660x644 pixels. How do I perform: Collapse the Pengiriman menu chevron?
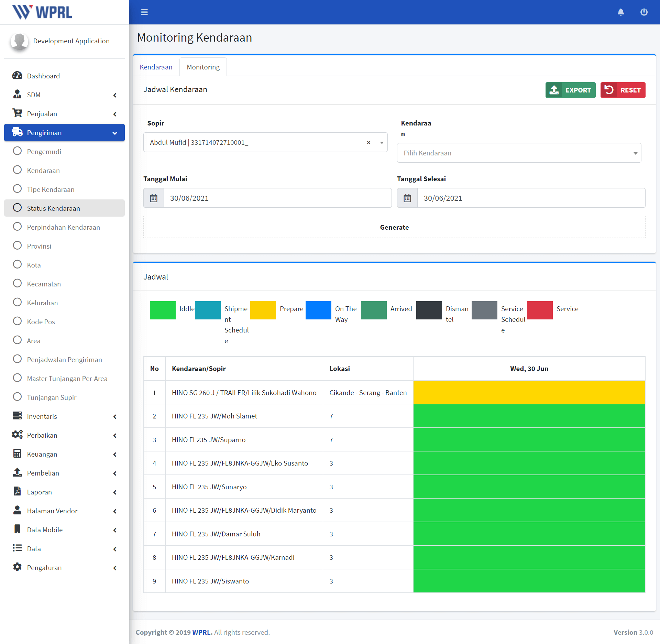click(115, 133)
